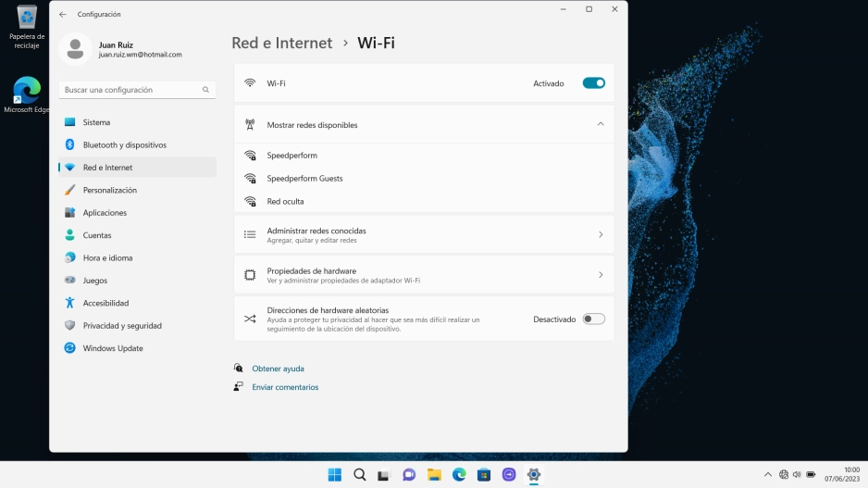Click the Accesibilidad figure icon
868x488 pixels.
[69, 303]
